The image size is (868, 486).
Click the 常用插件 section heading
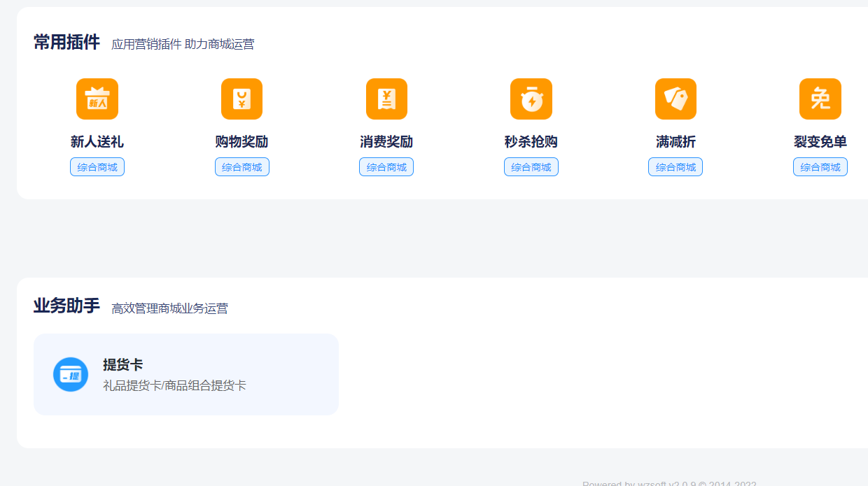(66, 42)
